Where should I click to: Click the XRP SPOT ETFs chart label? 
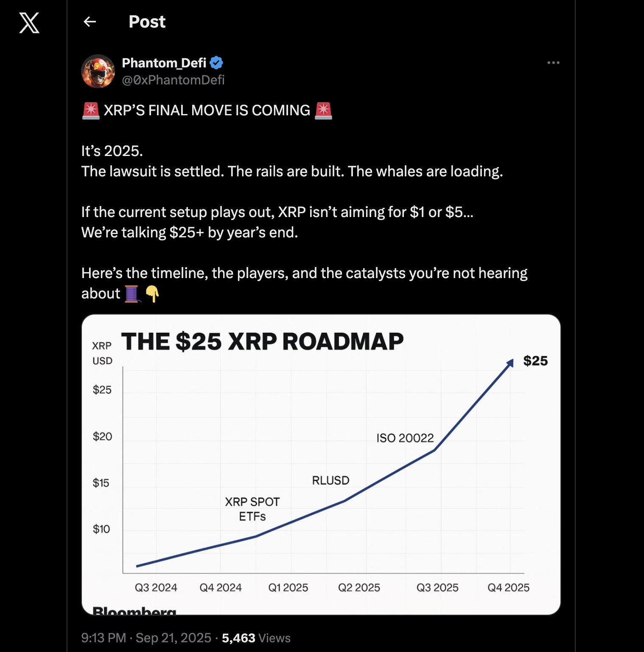[x=252, y=509]
